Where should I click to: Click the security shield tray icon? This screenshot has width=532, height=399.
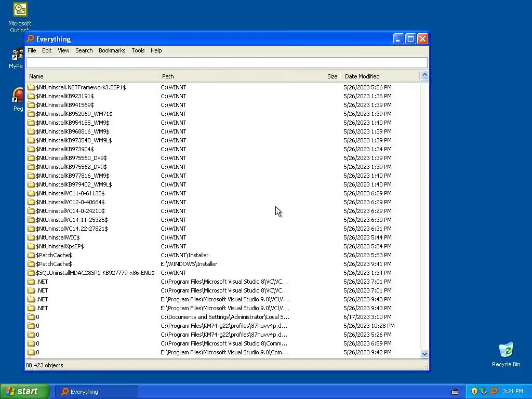[x=474, y=391]
